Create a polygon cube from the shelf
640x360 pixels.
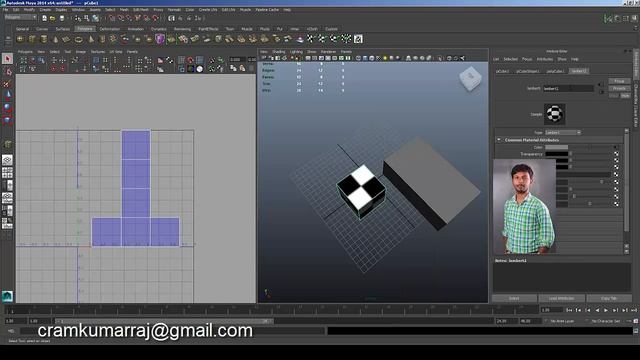point(32,39)
